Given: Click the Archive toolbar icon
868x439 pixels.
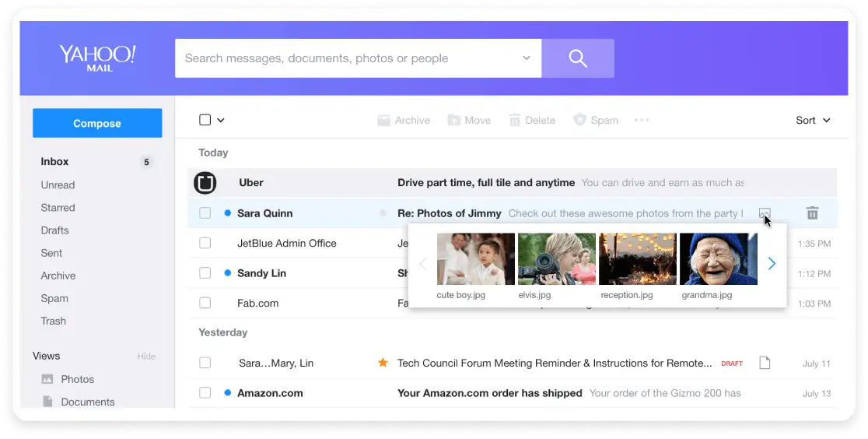Looking at the screenshot, I should [383, 121].
